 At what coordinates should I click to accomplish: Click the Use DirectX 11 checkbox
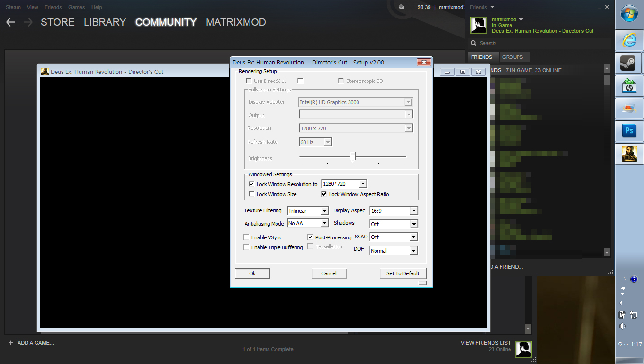[249, 81]
